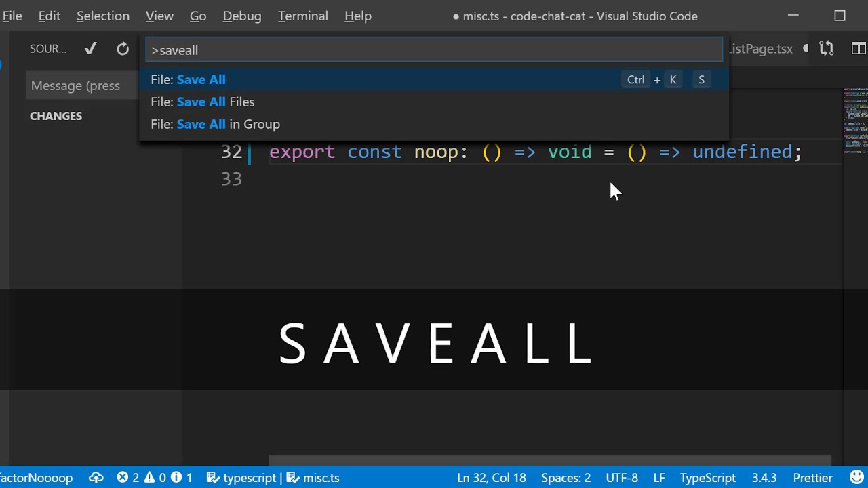Collapse the CHANGES section header
The width and height of the screenshot is (868, 488).
pyautogui.click(x=56, y=116)
